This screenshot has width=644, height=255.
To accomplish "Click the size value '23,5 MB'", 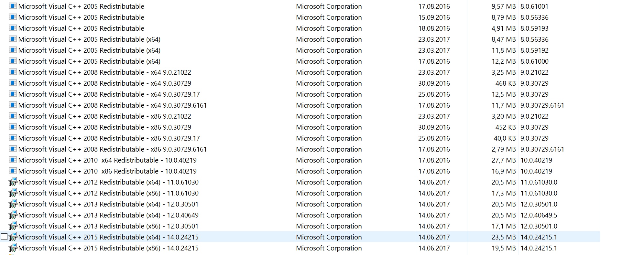I will coord(504,237).
